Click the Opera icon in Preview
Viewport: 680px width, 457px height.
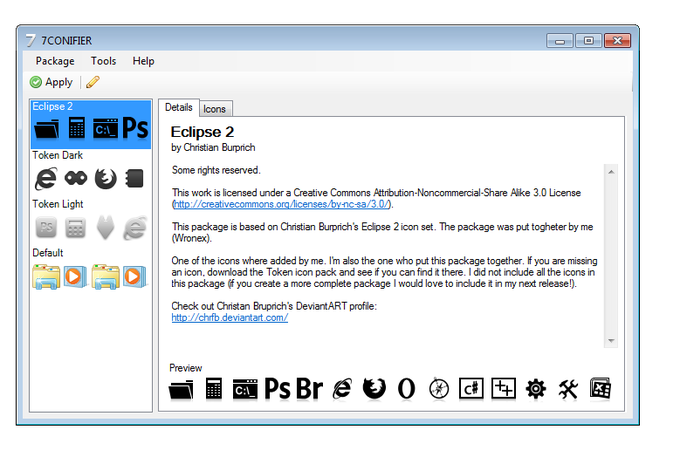click(x=406, y=388)
